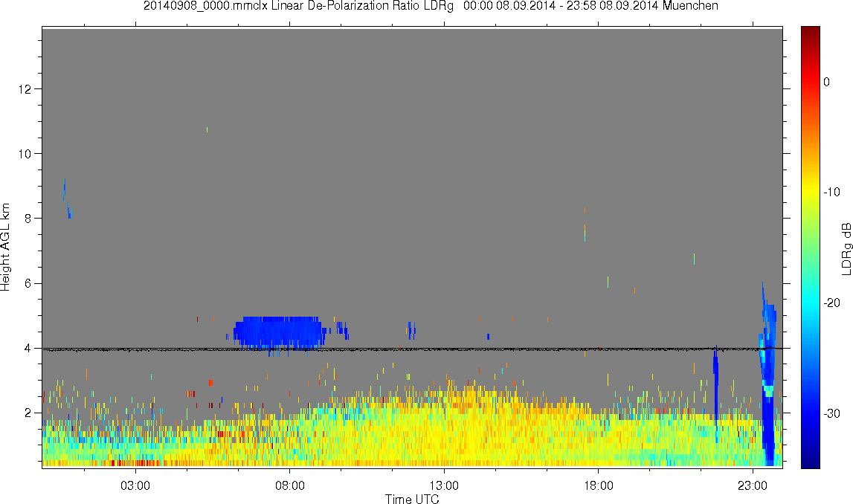This screenshot has width=853, height=504.
Task: Click the small blue streak at 8-9 km
Action: pyautogui.click(x=66, y=198)
